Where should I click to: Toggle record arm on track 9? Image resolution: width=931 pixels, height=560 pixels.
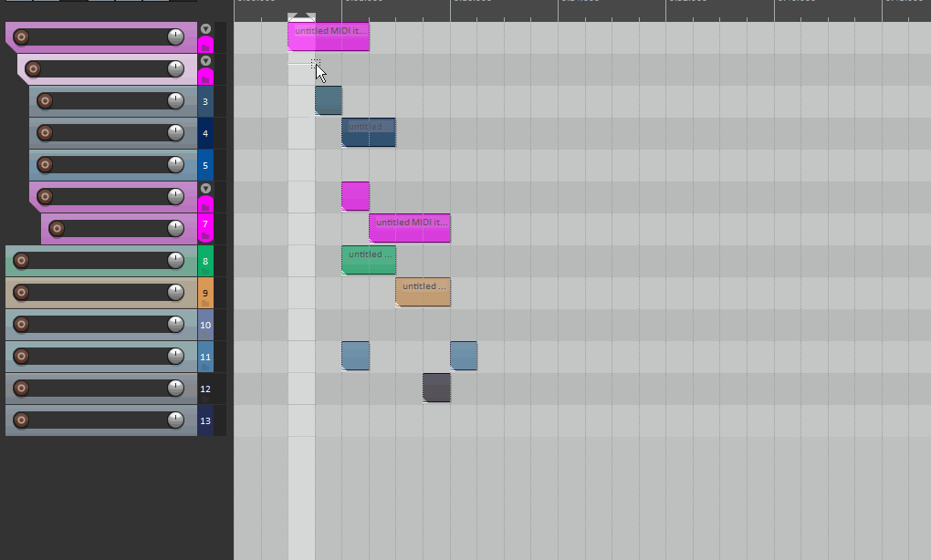pos(21,293)
